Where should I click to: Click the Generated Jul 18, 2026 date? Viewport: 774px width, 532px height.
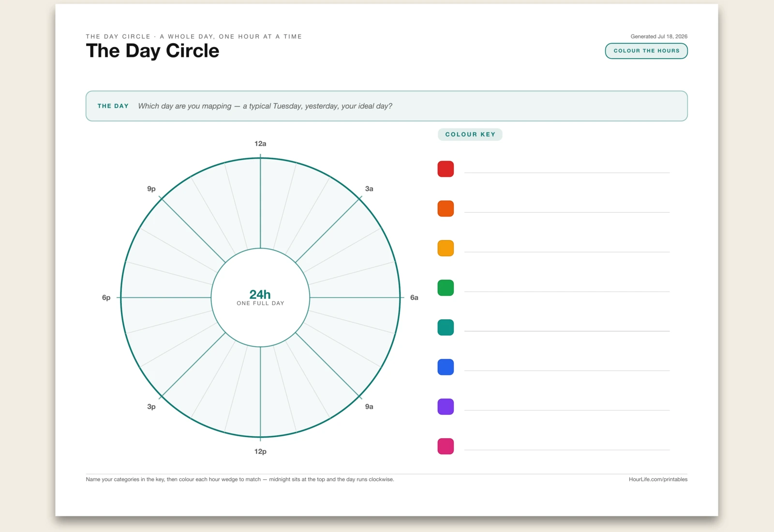point(659,36)
